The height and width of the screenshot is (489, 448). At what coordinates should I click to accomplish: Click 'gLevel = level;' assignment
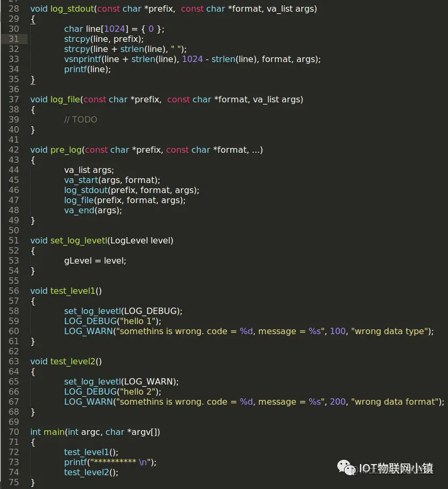95,261
